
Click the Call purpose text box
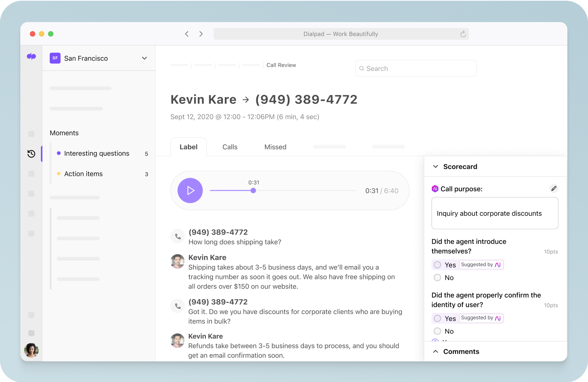495,213
